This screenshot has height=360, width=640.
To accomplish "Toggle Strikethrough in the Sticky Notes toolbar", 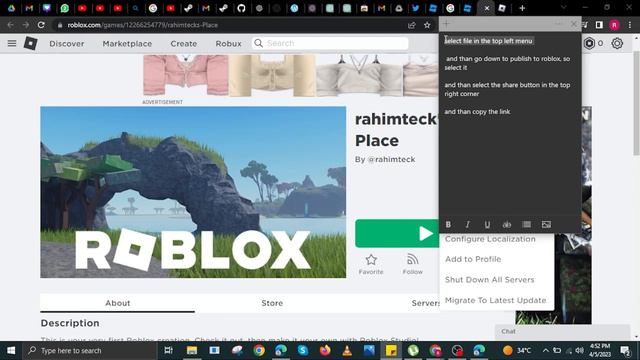I will pos(507,224).
